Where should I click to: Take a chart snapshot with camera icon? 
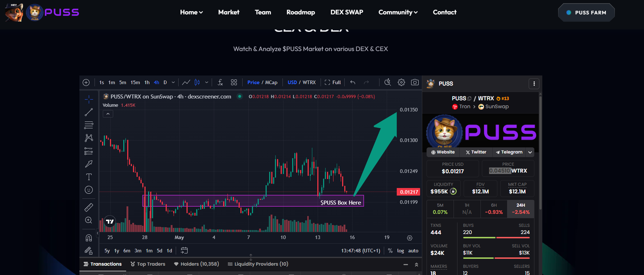415,82
